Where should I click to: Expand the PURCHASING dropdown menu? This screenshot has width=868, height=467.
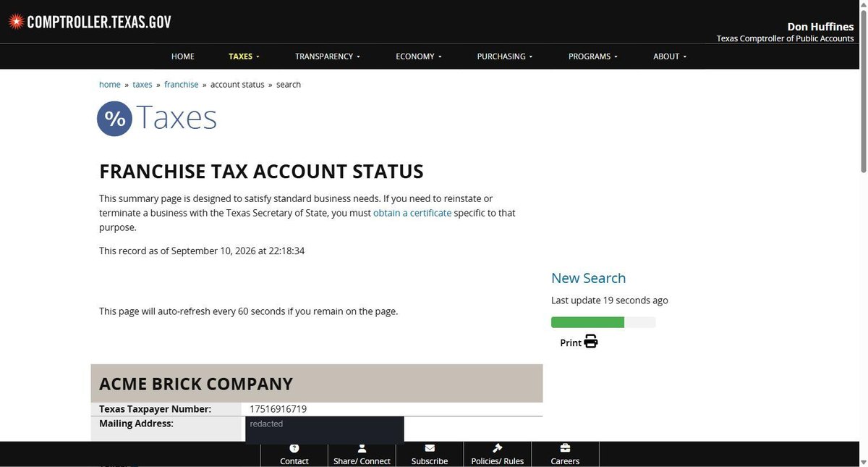click(504, 56)
